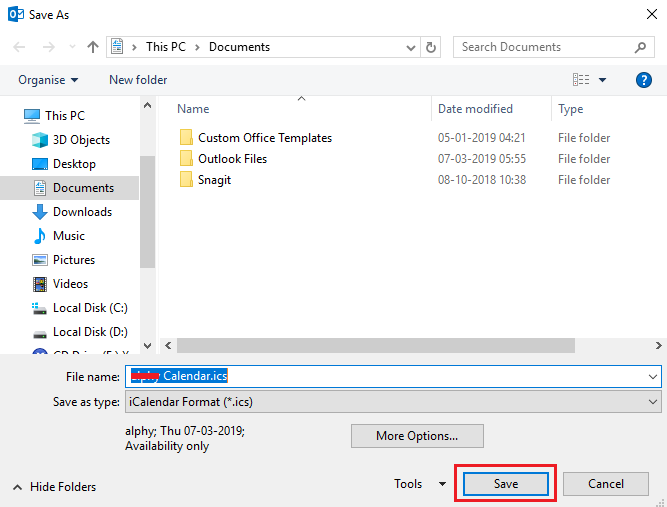
Task: Refresh the Documents folder listing
Action: (431, 47)
